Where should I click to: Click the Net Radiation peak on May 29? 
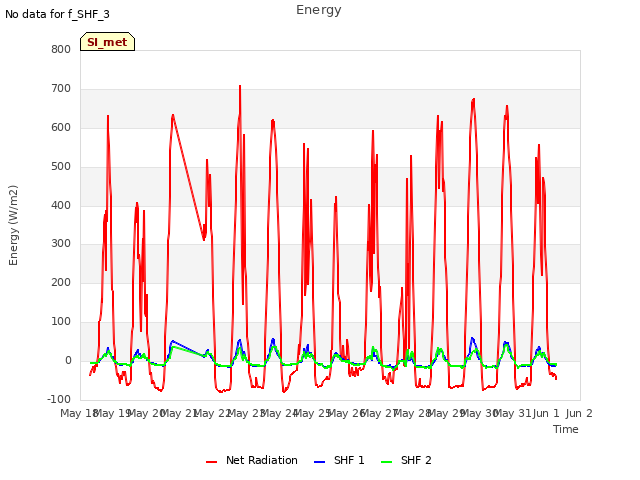[x=473, y=99]
